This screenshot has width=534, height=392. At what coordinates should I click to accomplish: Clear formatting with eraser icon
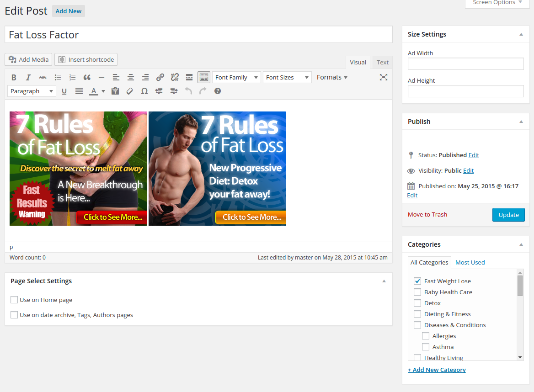(130, 91)
